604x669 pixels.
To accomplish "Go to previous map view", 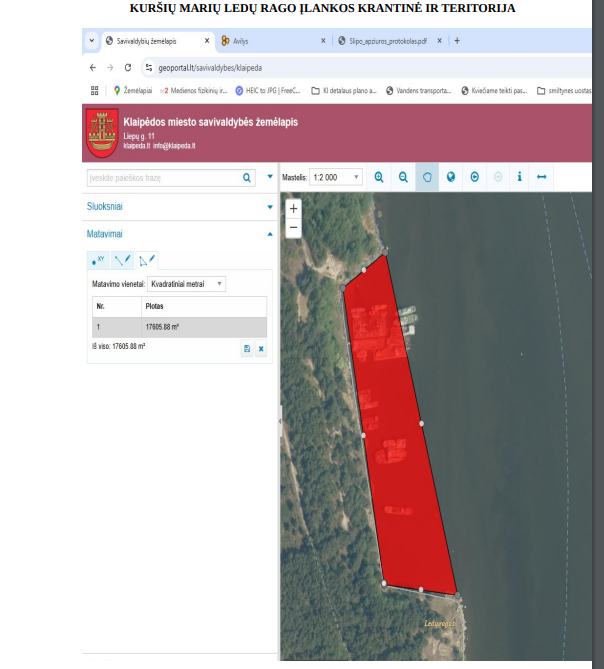I will [475, 177].
